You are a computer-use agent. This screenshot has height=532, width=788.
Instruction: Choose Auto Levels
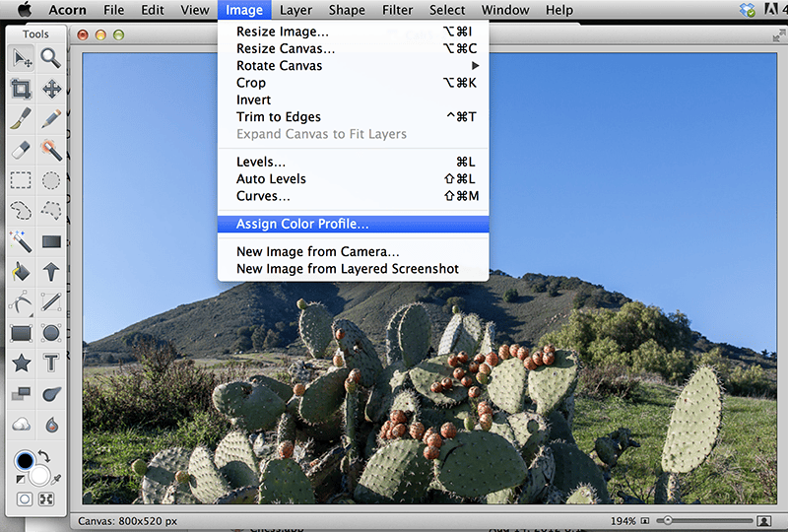coord(354,178)
